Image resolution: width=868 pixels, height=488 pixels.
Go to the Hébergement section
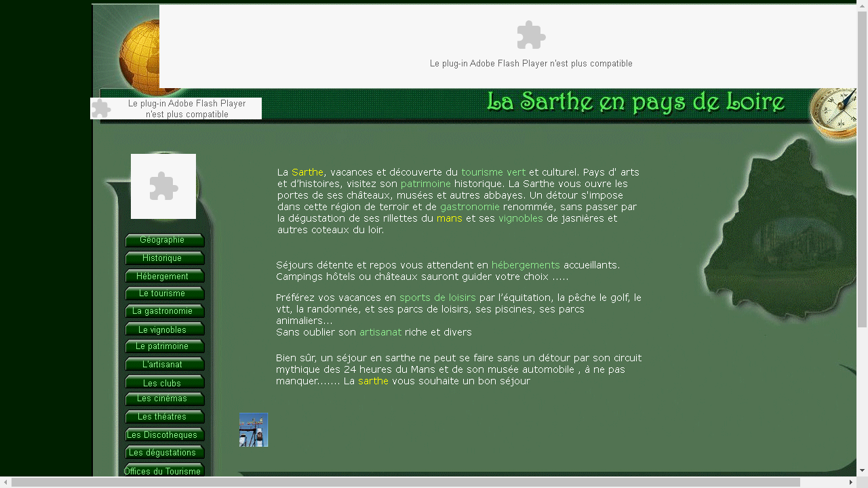(x=163, y=277)
